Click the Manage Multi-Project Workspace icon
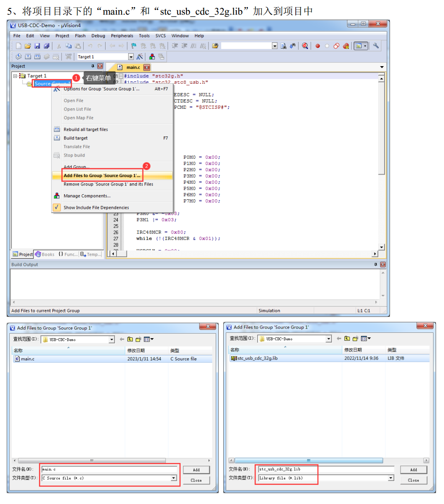Screen dimensions: 444x504 161,57
